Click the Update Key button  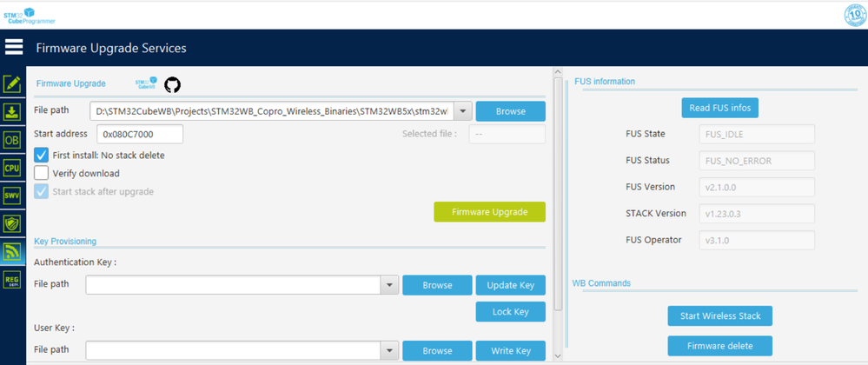coord(510,285)
